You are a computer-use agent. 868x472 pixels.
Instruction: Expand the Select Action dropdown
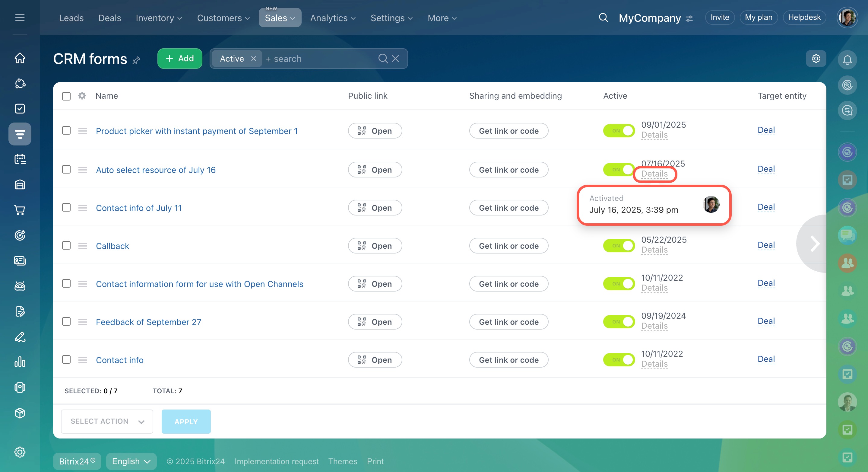[x=107, y=421]
